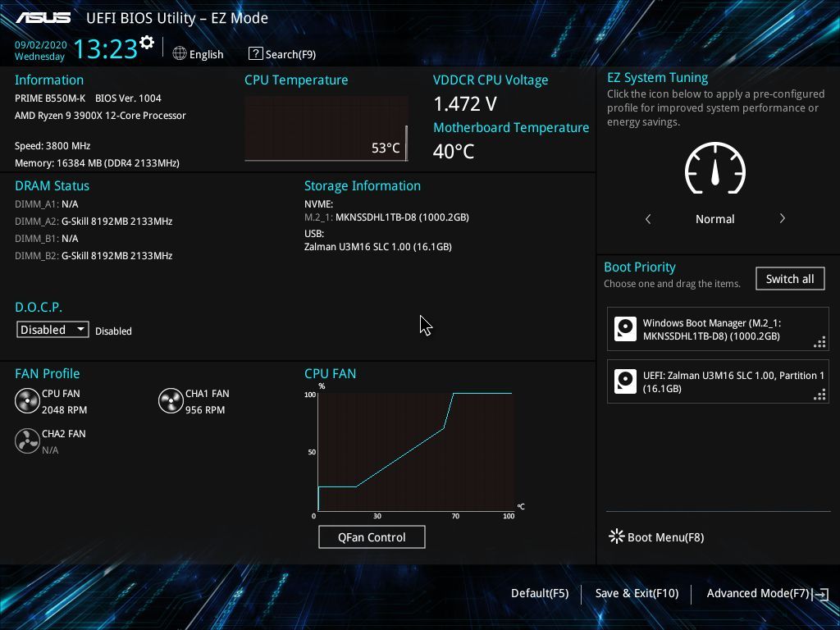Image resolution: width=840 pixels, height=630 pixels.
Task: Click DIMM_A2 G-Skill 8192MB entry
Action: [x=94, y=221]
